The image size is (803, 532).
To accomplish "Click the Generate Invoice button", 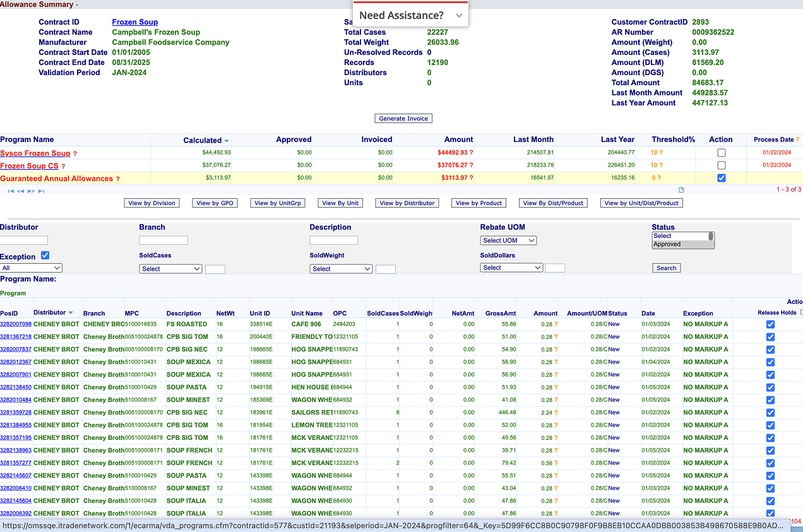I will (404, 119).
